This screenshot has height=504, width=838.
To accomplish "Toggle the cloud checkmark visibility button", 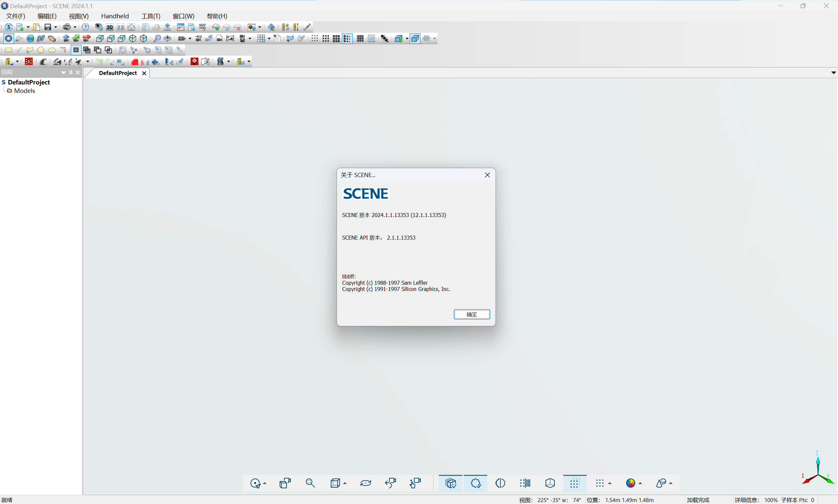I will (476, 483).
